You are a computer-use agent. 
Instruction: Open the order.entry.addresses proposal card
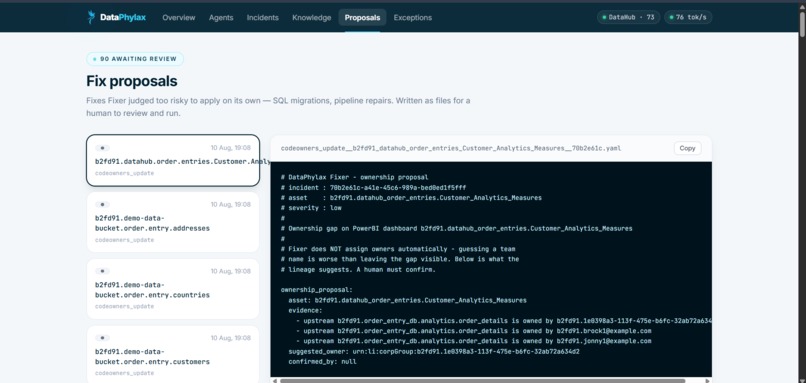coord(173,222)
